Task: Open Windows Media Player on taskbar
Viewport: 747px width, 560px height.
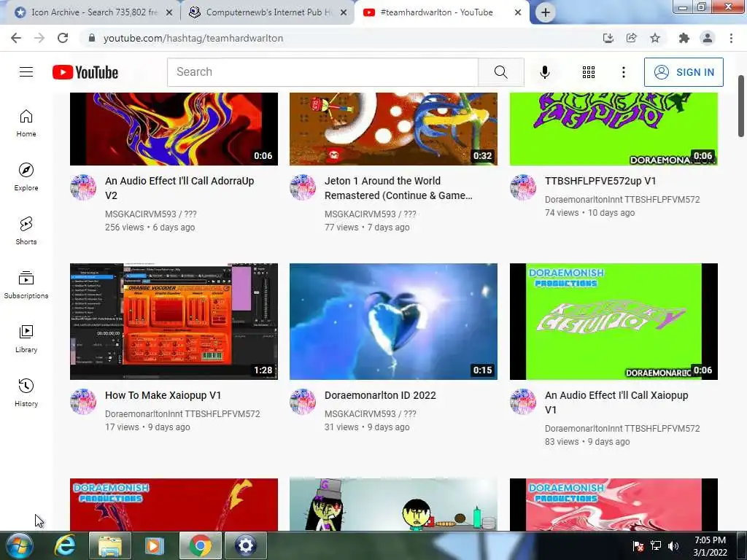Action: coord(154,545)
